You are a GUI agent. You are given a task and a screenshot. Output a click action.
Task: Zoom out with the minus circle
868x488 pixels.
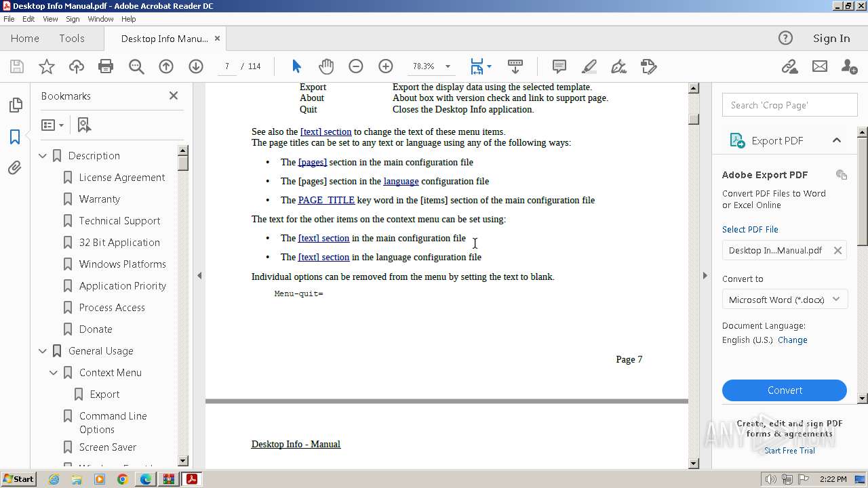(356, 66)
